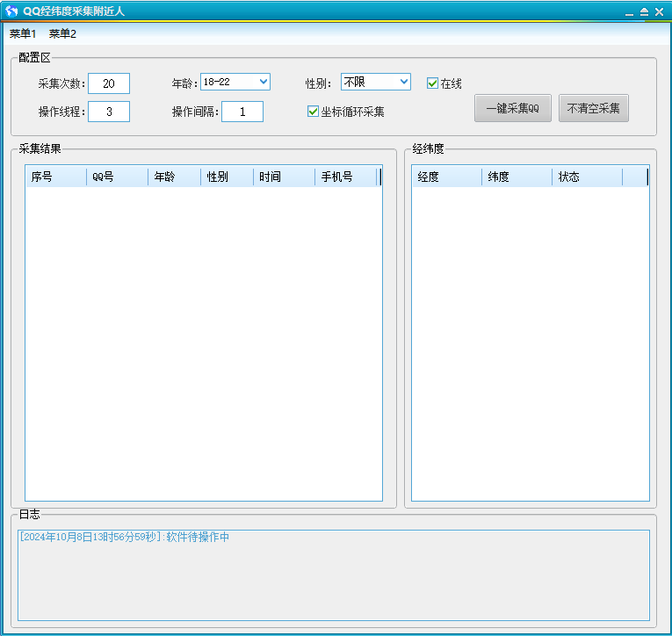Click the 经度 column header
The height and width of the screenshot is (636, 672).
(446, 177)
